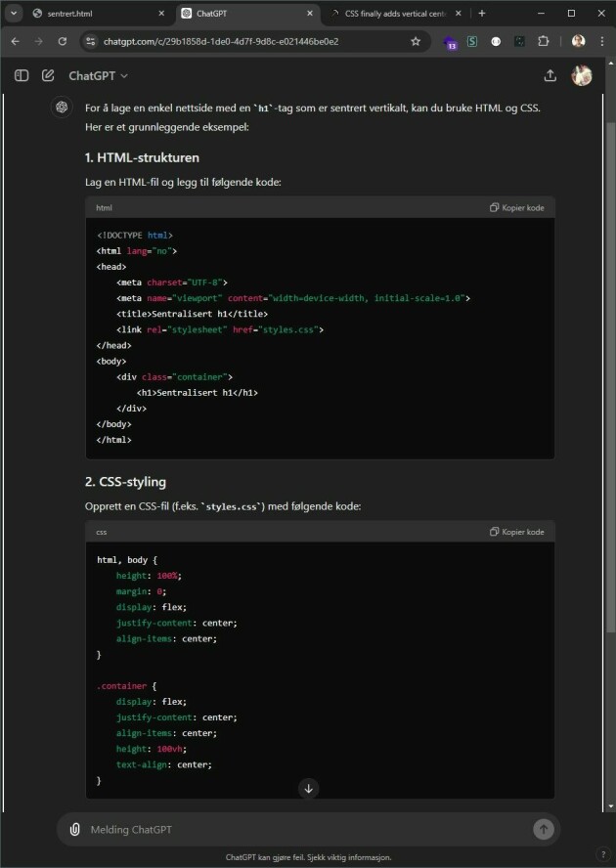Jump to bottom with the down arrow button

click(x=309, y=788)
